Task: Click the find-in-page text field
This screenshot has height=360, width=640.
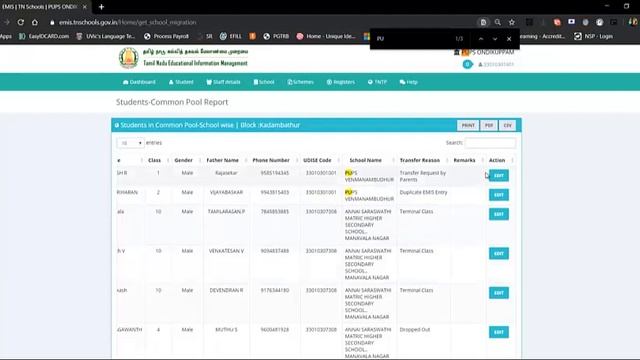Action: (412, 39)
